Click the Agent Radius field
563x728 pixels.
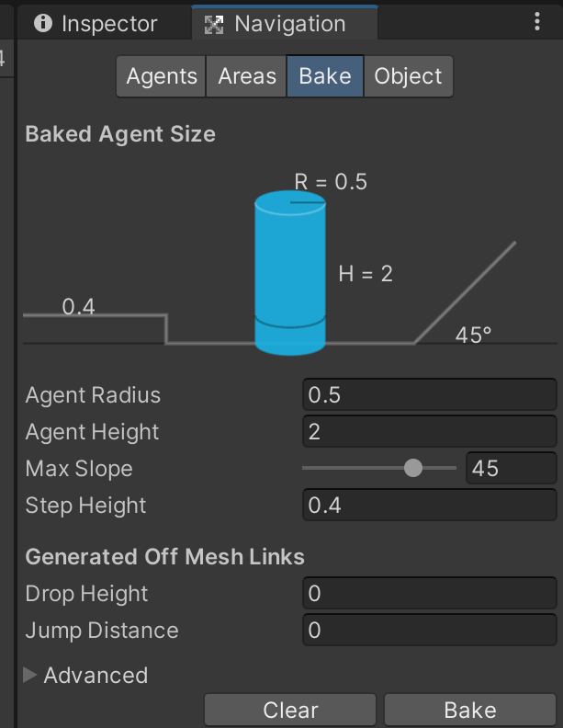[x=430, y=394]
